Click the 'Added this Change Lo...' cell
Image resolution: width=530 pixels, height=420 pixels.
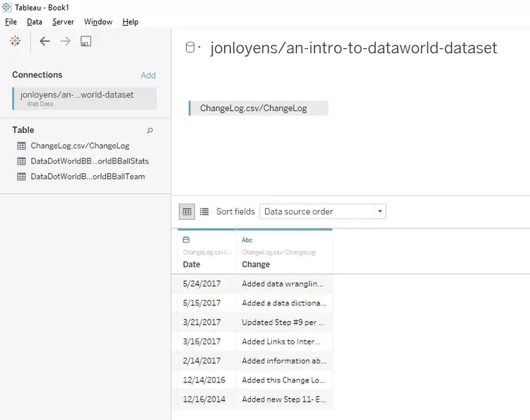(x=284, y=380)
